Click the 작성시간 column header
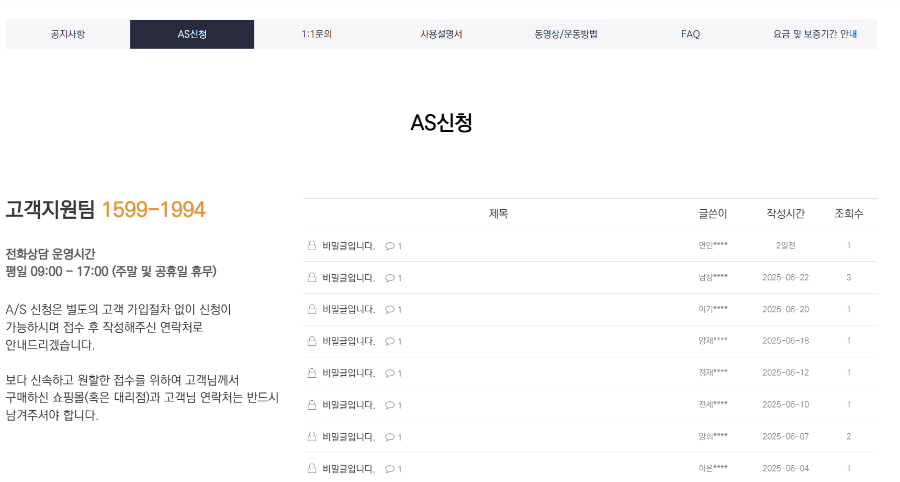This screenshot has width=900, height=482. pyautogui.click(x=785, y=213)
